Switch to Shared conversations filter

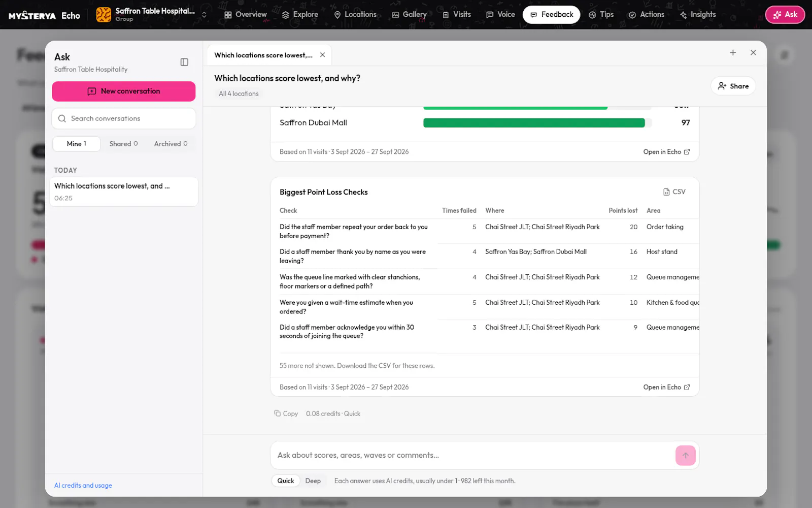point(123,144)
